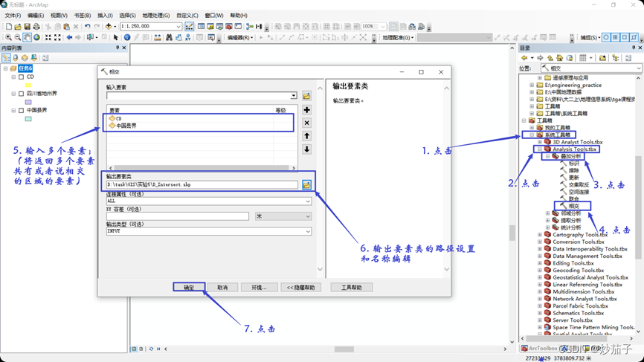Browse for input features with the folder icon

[307, 96]
